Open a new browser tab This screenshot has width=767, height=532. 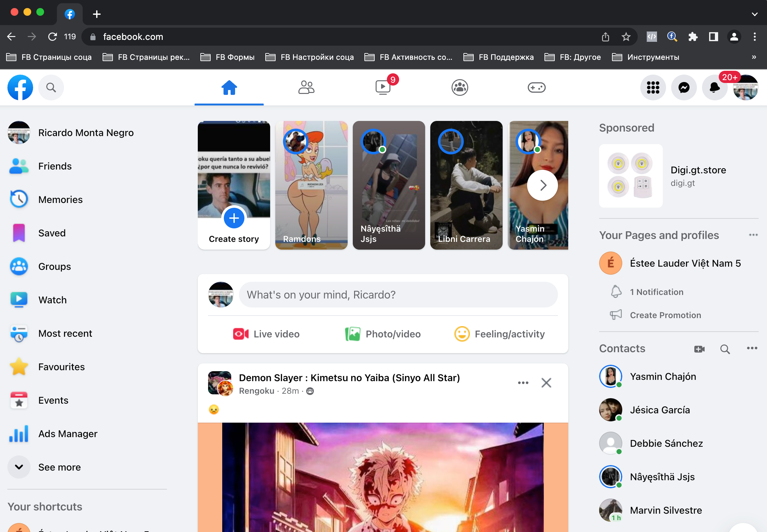[x=96, y=14]
